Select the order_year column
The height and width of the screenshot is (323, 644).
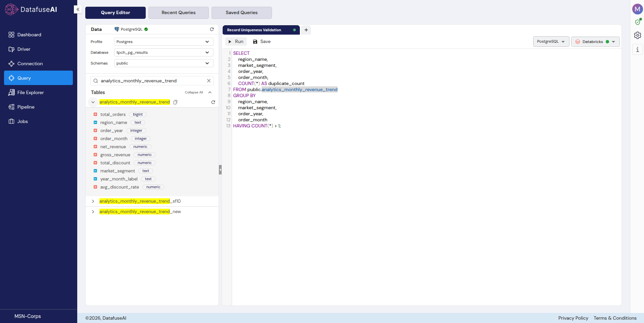(x=111, y=131)
